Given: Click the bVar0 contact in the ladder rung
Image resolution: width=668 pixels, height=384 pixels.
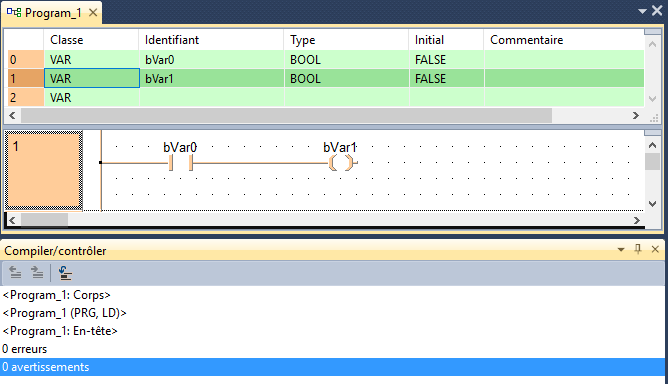Looking at the screenshot, I should pyautogui.click(x=181, y=162).
